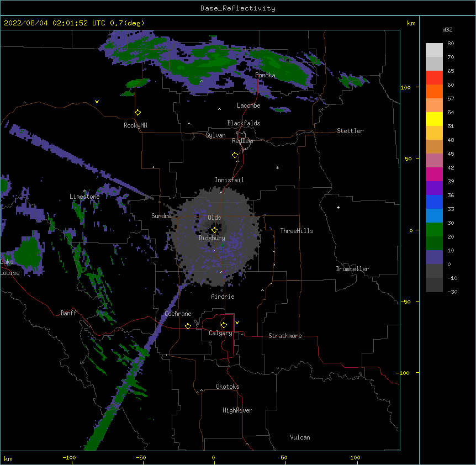This screenshot has height=465, width=476.
Task: Pick the light gray 70-80 dBZ swatch
Action: 434,50
